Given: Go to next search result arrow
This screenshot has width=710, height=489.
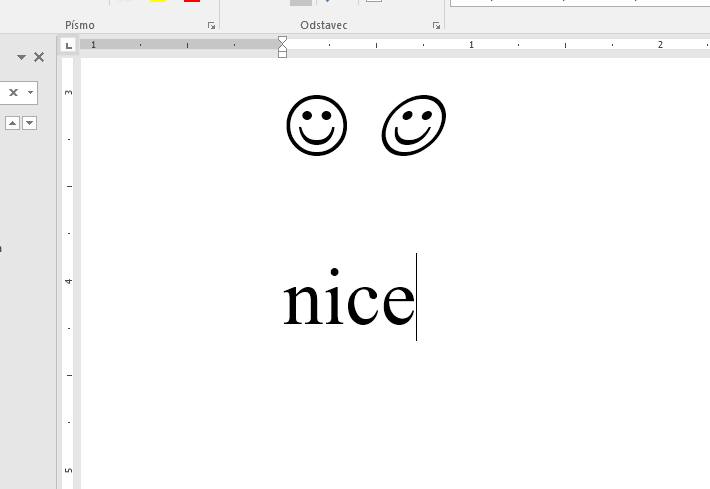Looking at the screenshot, I should coord(29,123).
